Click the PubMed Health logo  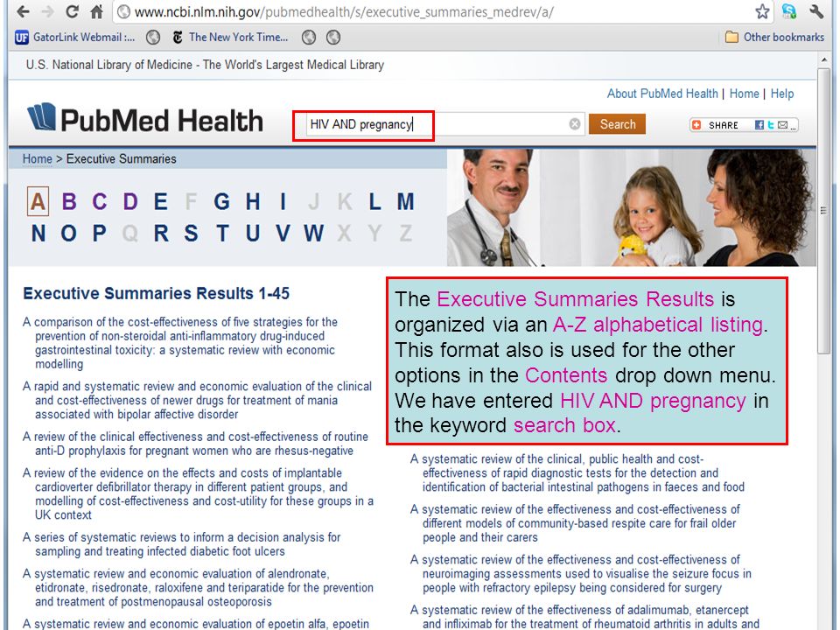pos(145,119)
